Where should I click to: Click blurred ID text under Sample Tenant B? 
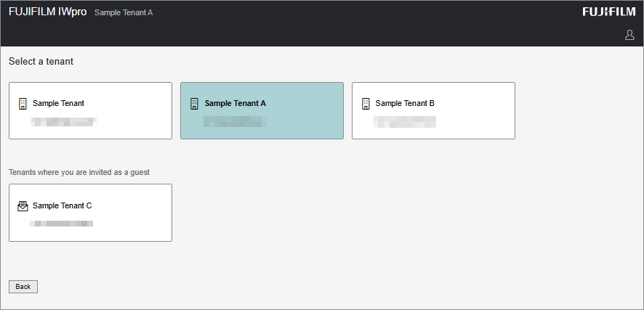[405, 122]
